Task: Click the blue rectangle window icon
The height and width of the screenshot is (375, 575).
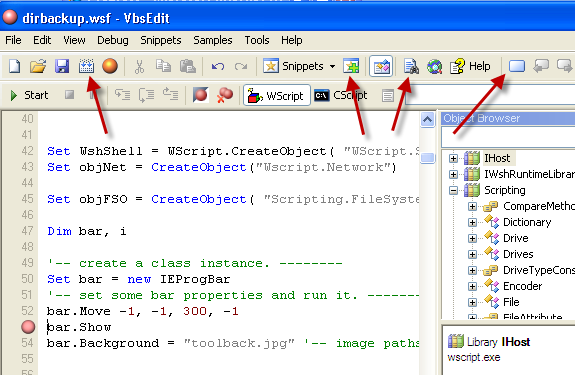Action: click(517, 66)
